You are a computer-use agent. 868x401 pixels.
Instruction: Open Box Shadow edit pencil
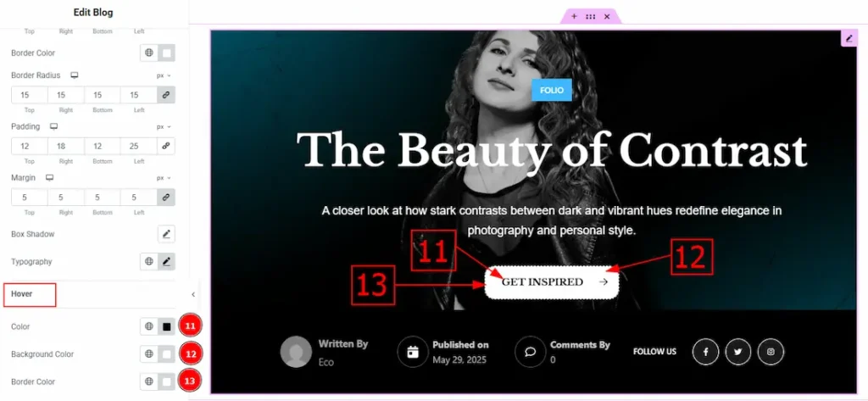pos(166,234)
